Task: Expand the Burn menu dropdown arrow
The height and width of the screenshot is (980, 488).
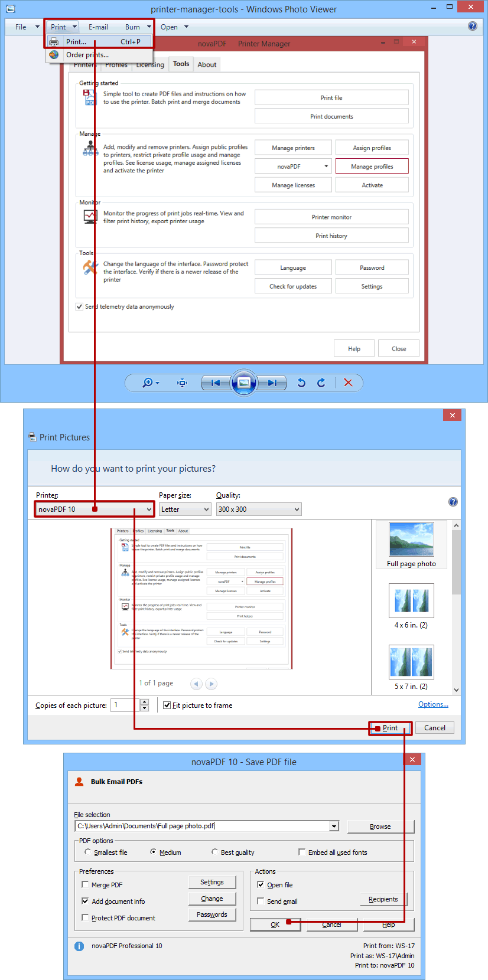Action: coord(149,27)
